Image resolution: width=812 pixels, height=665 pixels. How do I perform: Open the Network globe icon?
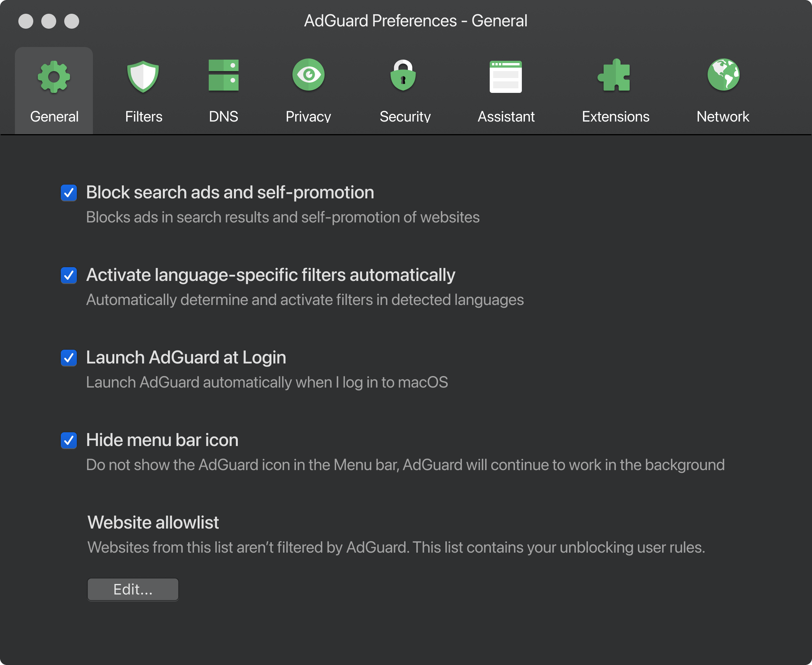tap(723, 75)
